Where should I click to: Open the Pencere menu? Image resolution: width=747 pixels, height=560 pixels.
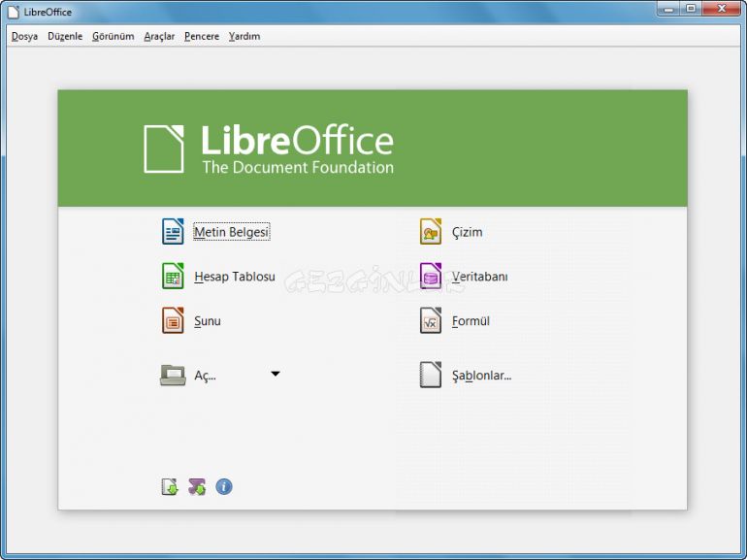pos(202,36)
